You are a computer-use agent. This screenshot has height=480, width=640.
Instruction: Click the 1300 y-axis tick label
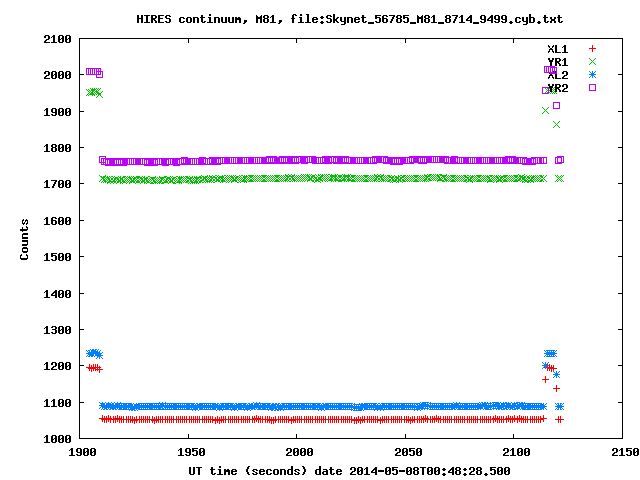coord(58,330)
